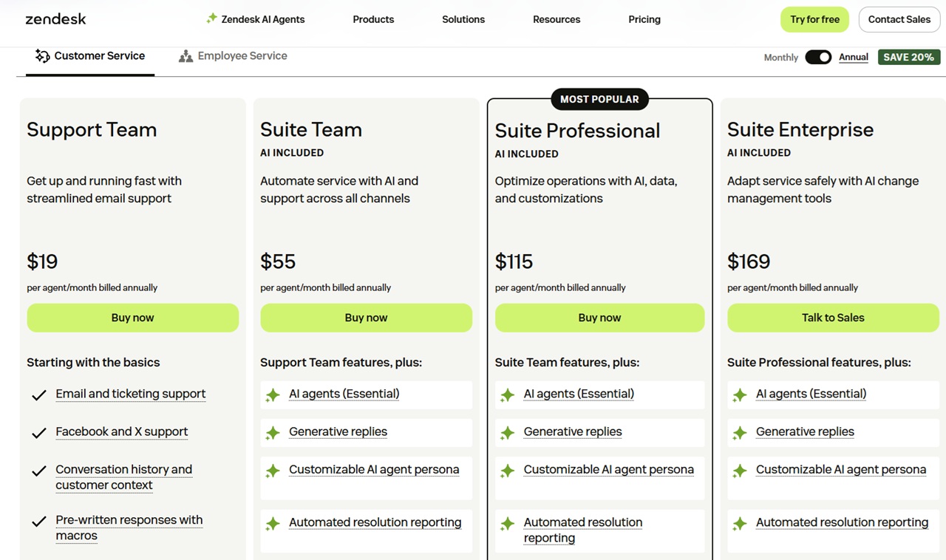Open the Resources menu
The image size is (946, 560).
556,19
